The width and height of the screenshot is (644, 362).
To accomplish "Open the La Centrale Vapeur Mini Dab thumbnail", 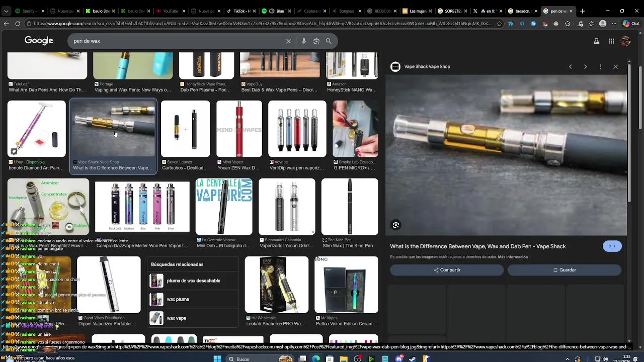I will [224, 207].
